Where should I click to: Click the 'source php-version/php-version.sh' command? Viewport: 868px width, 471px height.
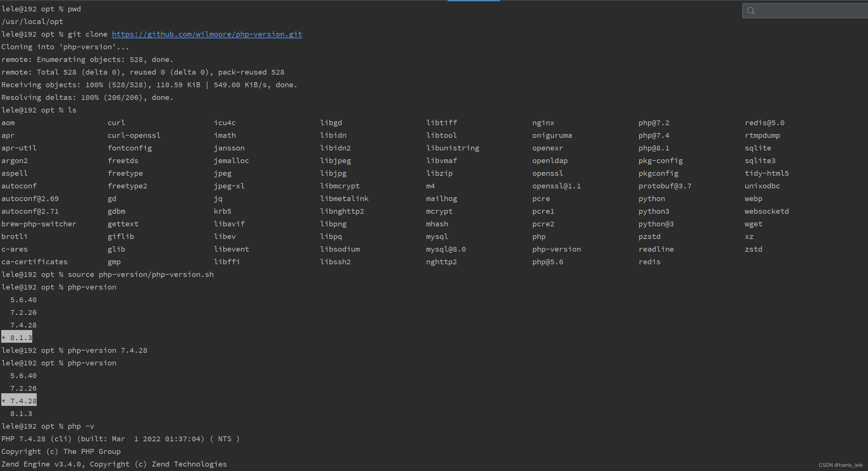(141, 275)
